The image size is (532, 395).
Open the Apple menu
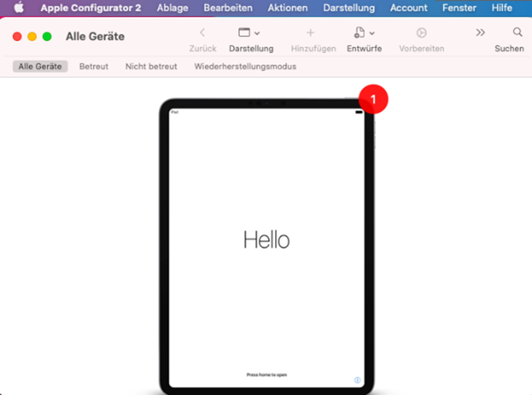(x=19, y=8)
